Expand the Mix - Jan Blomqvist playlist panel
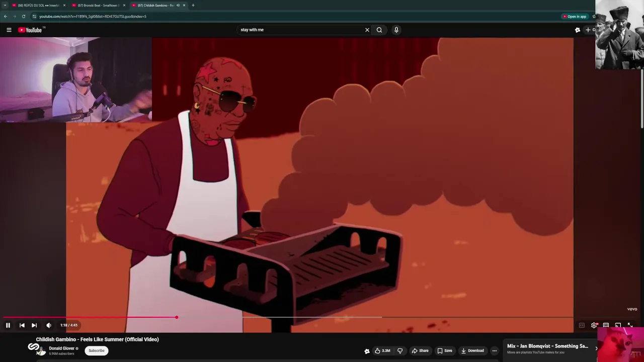 point(597,348)
